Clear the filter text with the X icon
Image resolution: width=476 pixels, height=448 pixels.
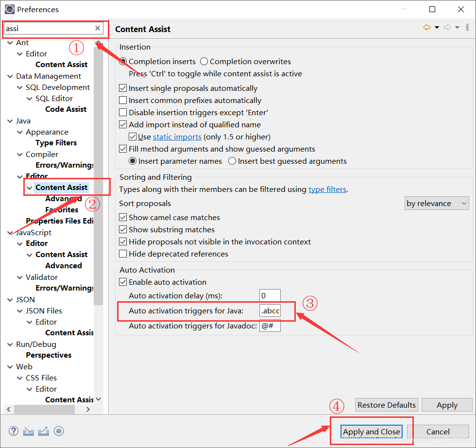98,28
